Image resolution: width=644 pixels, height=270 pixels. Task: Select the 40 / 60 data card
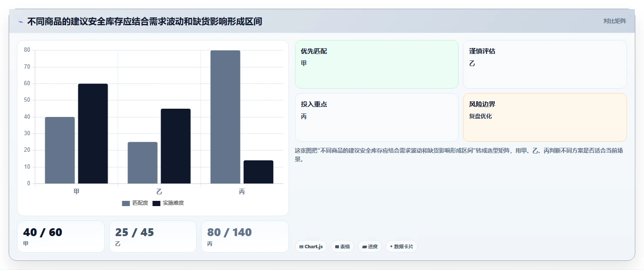tap(61, 237)
